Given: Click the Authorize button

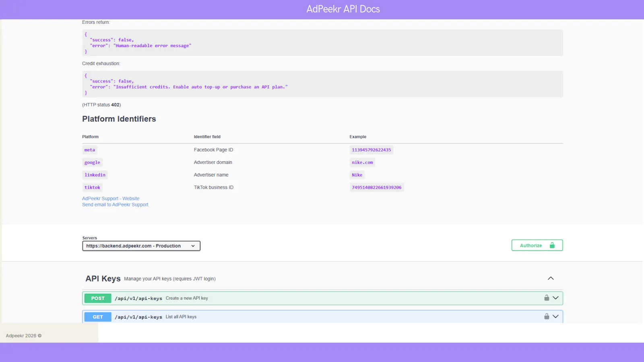Looking at the screenshot, I should tap(537, 245).
